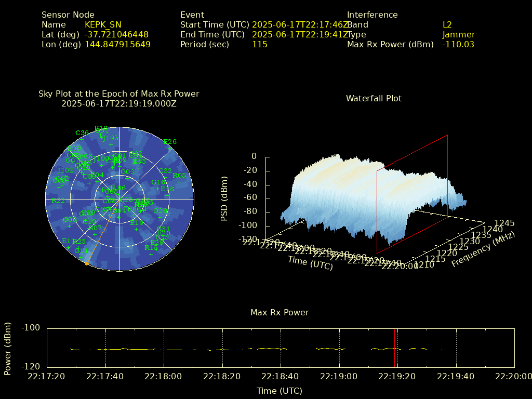Click satellite R22 marker in sky plot
This screenshot has width=532, height=399.
pyautogui.click(x=59, y=206)
